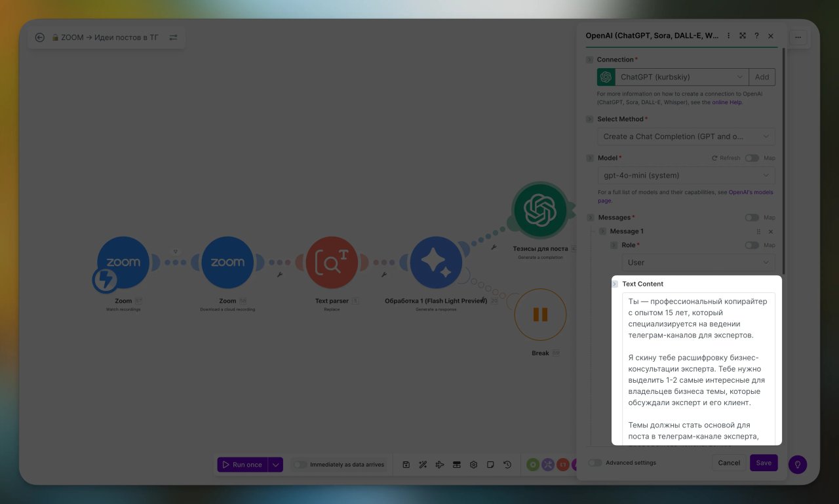Click the Add connection button
The height and width of the screenshot is (504, 839).
click(x=762, y=77)
